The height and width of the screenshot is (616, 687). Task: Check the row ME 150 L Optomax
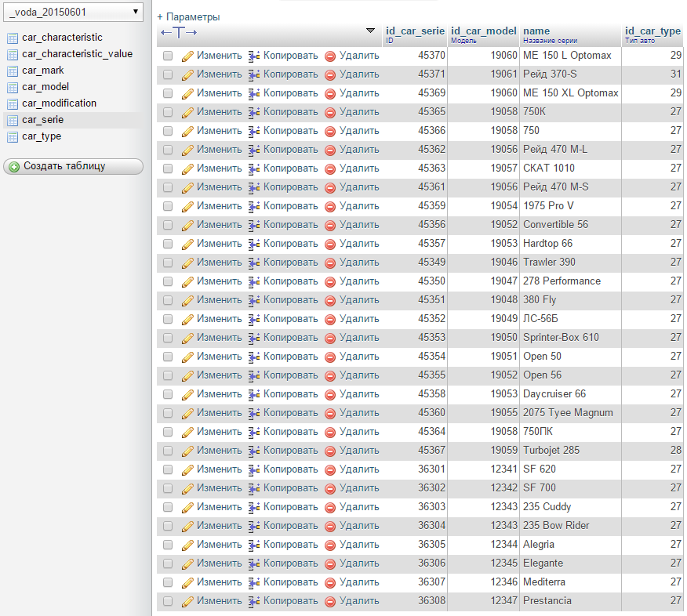(x=168, y=56)
